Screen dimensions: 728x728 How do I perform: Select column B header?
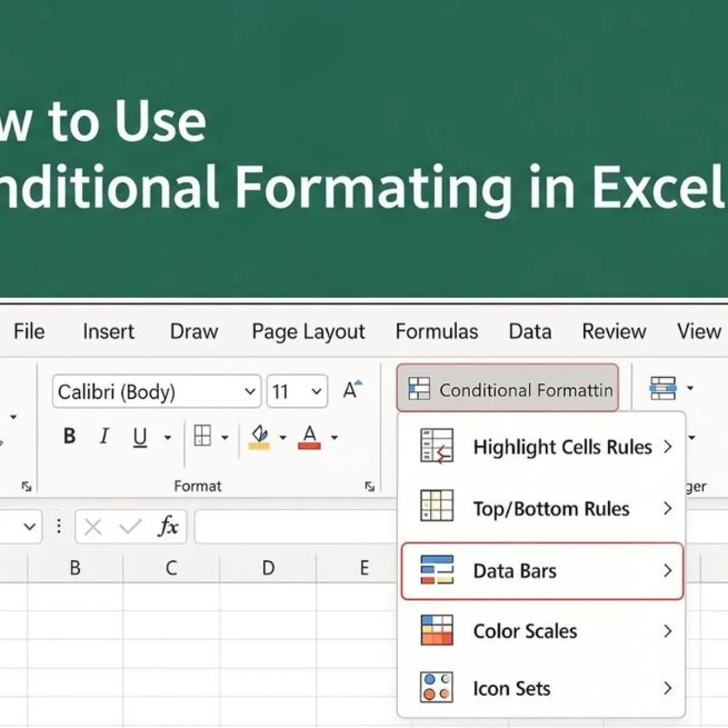75,568
